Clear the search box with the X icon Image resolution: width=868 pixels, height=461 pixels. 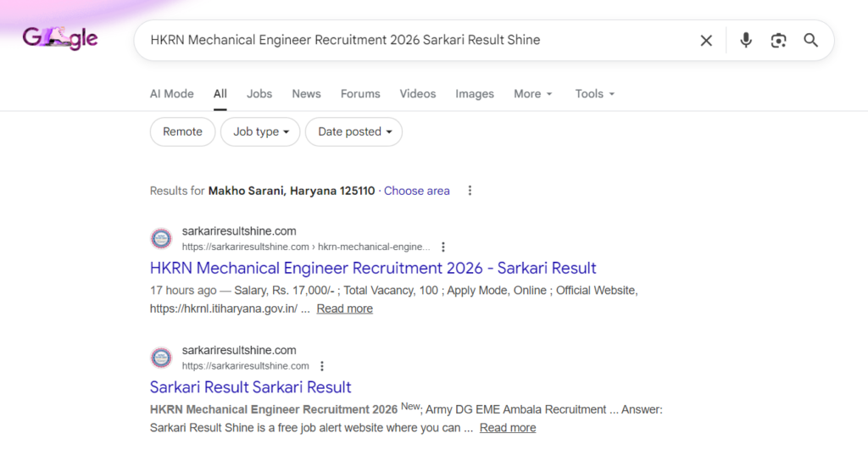tap(706, 41)
